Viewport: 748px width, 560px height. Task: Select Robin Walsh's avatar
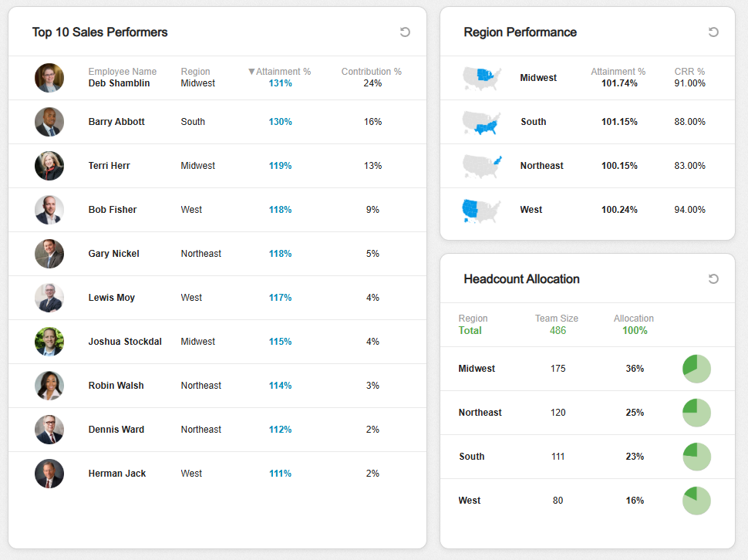pyautogui.click(x=49, y=386)
